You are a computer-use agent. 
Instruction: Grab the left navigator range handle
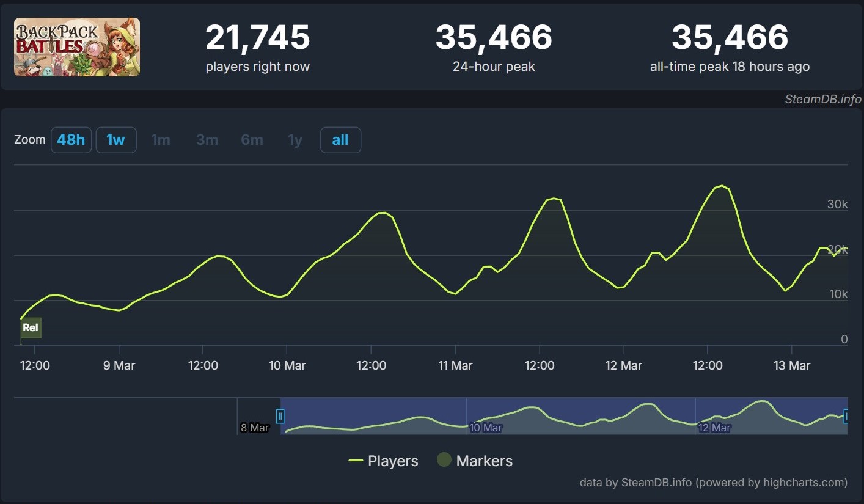280,416
